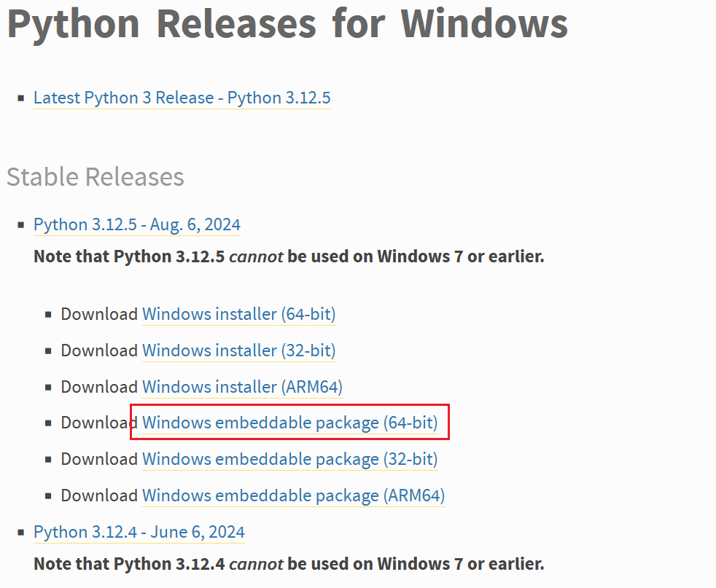
Task: Open Python 3.12.4 - June 6, 2024 release
Action: tap(139, 532)
